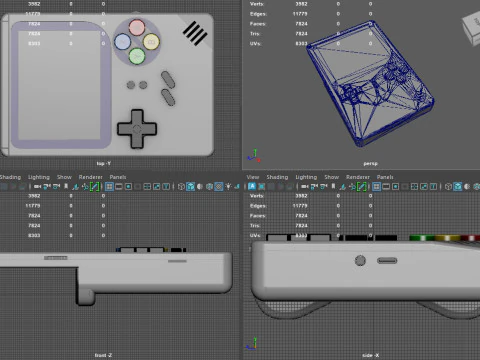The width and height of the screenshot is (480, 360).
Task: Click 'Faces:' label in persp viewport
Action: [x=258, y=24]
